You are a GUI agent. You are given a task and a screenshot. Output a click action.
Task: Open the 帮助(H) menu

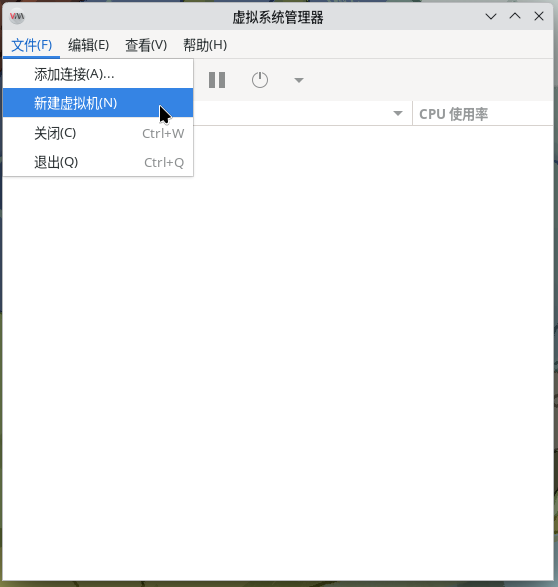(205, 45)
